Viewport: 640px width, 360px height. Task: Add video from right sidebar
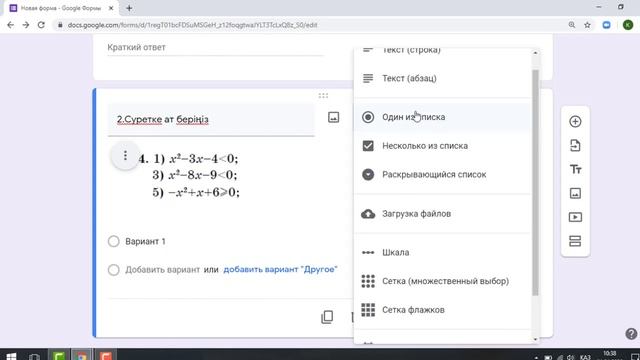pyautogui.click(x=575, y=217)
